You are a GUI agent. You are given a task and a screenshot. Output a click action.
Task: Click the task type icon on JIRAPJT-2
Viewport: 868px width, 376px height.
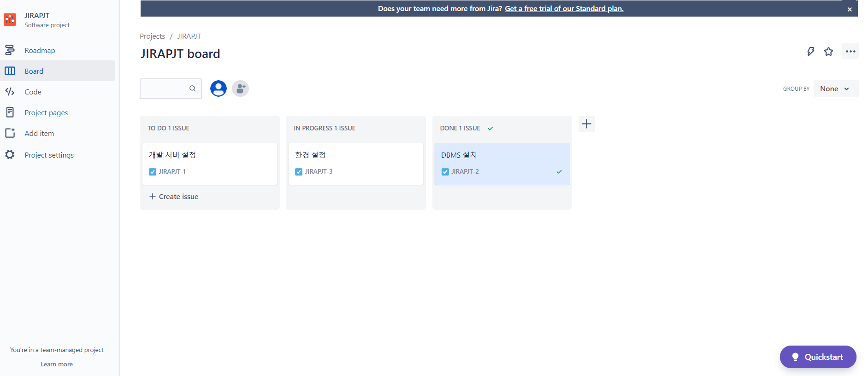(445, 172)
